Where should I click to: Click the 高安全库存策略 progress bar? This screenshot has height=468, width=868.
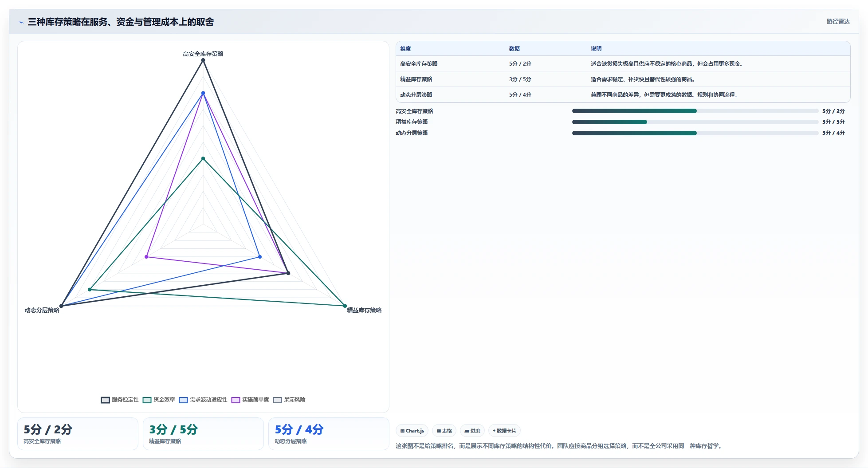click(695, 111)
